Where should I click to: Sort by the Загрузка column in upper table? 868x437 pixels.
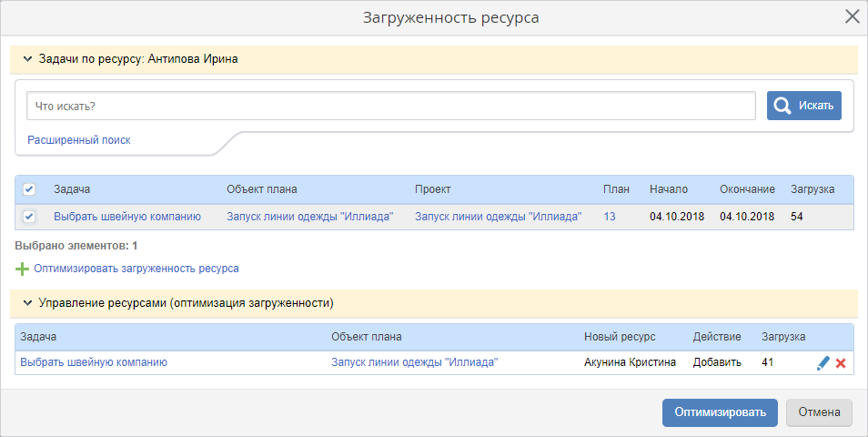pyautogui.click(x=812, y=189)
